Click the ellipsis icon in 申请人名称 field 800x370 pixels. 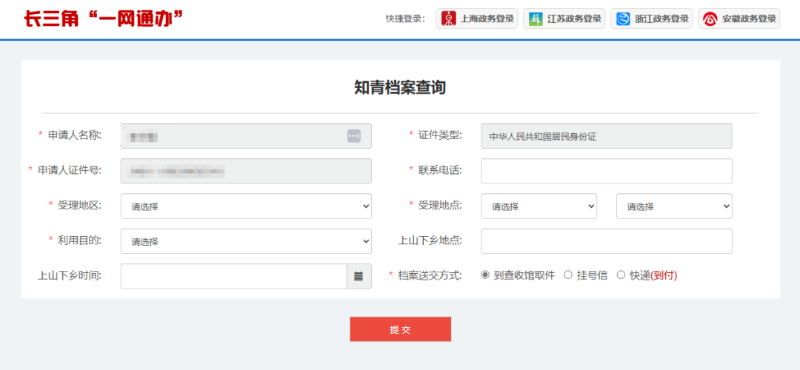pyautogui.click(x=354, y=136)
